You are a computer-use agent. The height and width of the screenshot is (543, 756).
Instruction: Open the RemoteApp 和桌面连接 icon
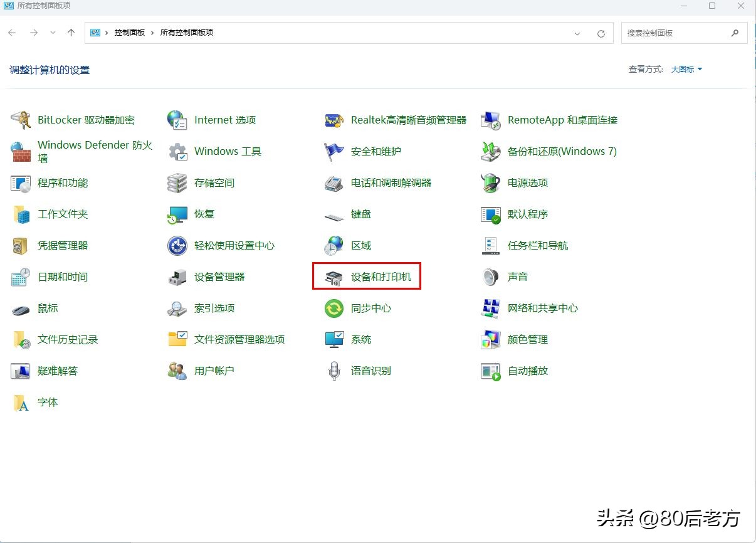pos(490,120)
